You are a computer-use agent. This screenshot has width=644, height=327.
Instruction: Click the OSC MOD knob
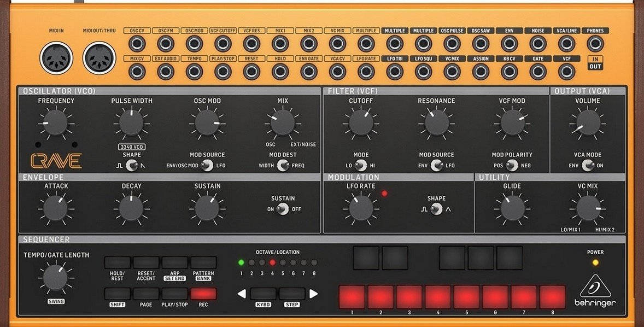(207, 122)
